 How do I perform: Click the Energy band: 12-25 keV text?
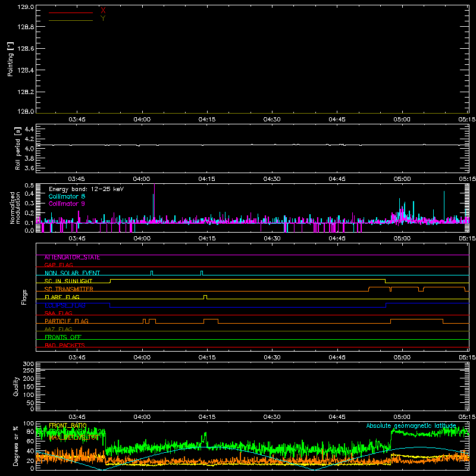(x=86, y=189)
